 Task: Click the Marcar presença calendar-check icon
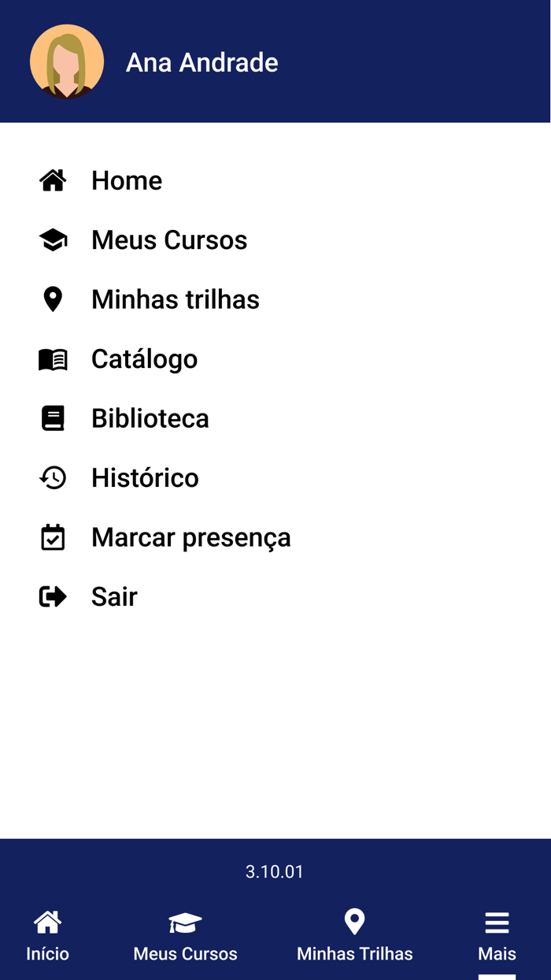pos(52,536)
